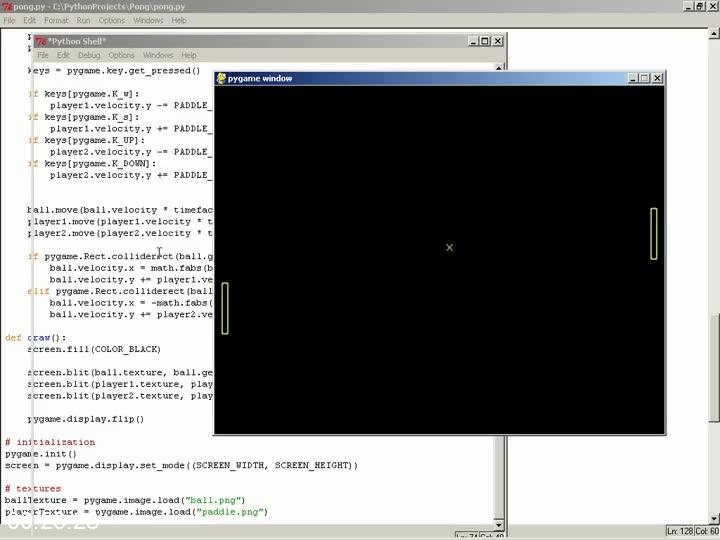Click the "ball.png" string in code
This screenshot has width=720, height=540.
point(213,500)
